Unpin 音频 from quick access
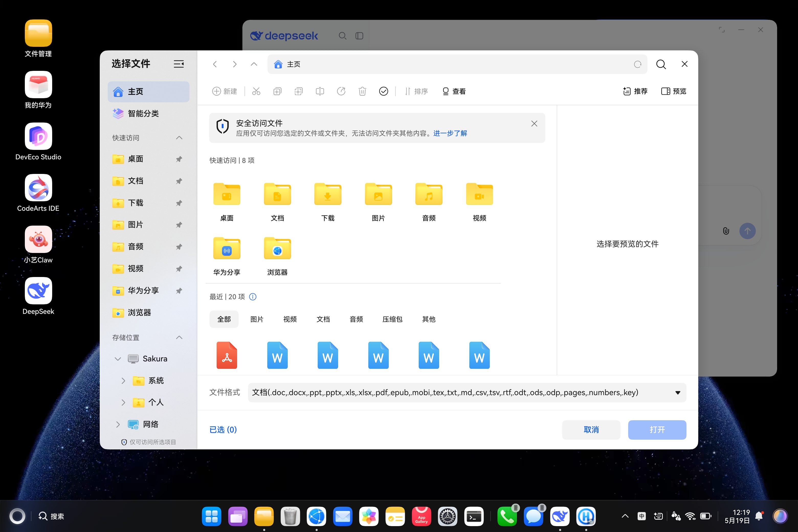798x532 pixels. coord(179,247)
